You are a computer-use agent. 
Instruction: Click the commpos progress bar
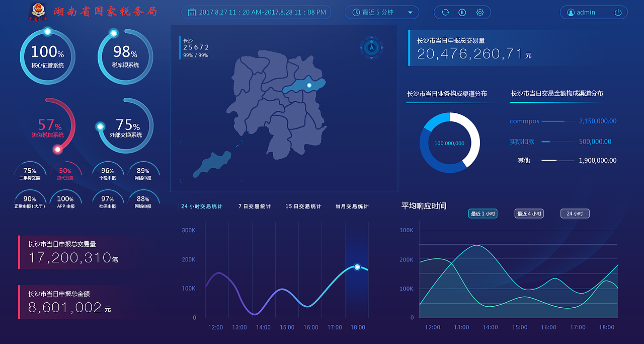(557, 121)
